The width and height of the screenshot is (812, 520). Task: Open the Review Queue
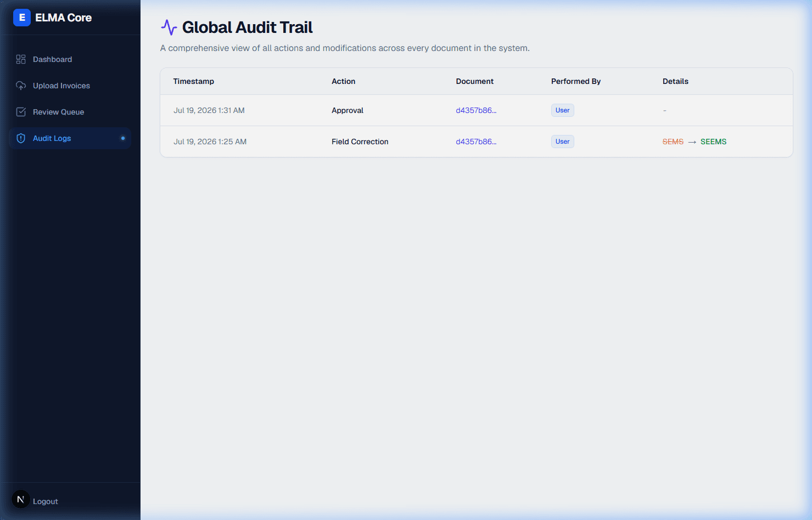click(70, 112)
